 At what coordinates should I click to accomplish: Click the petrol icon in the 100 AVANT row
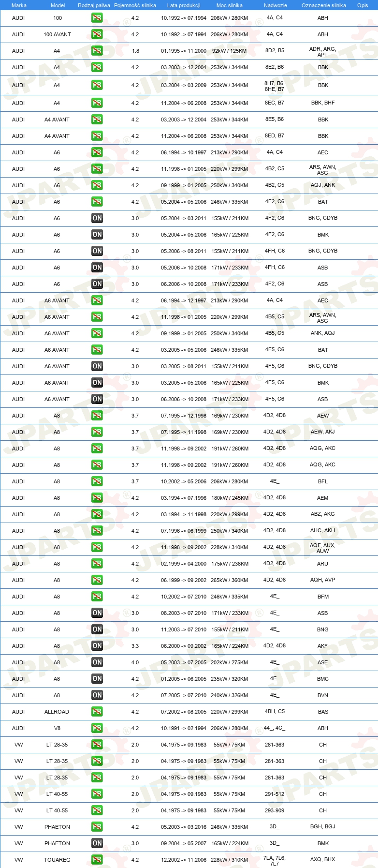click(97, 34)
